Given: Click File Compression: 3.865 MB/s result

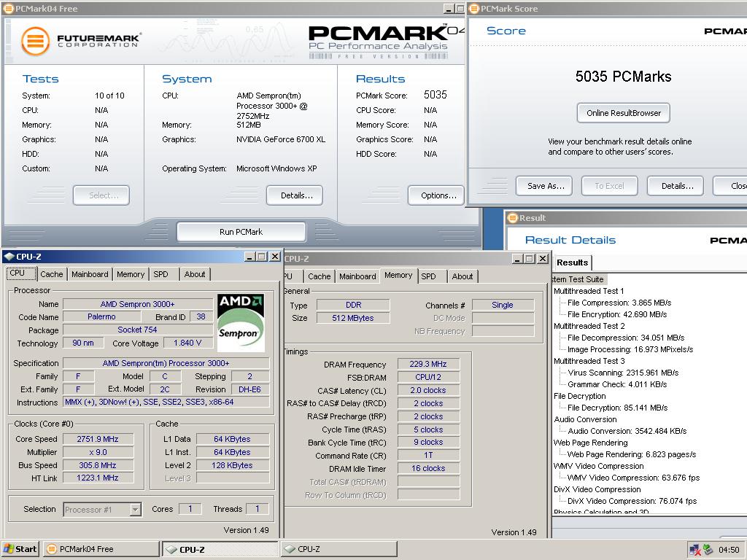Looking at the screenshot, I should (619, 303).
